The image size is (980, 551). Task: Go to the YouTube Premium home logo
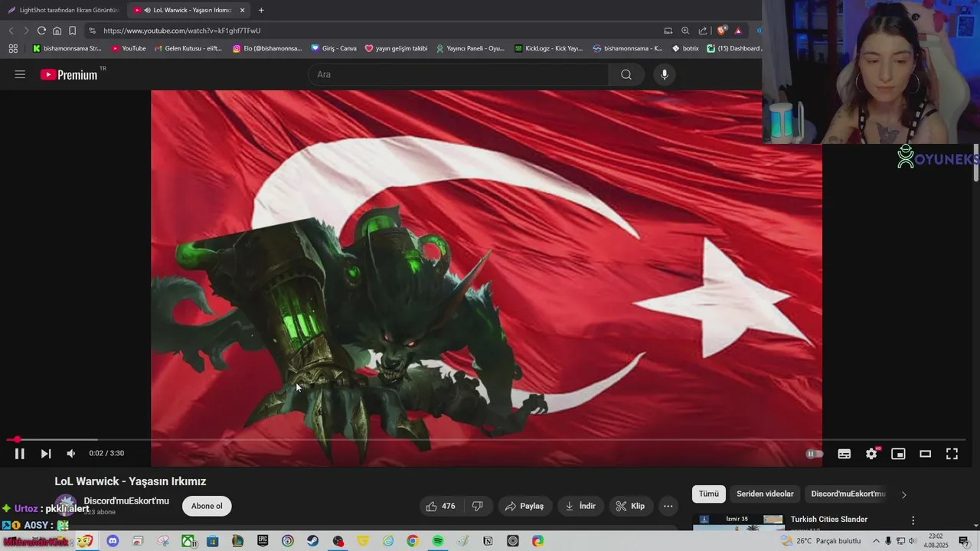pyautogui.click(x=70, y=74)
